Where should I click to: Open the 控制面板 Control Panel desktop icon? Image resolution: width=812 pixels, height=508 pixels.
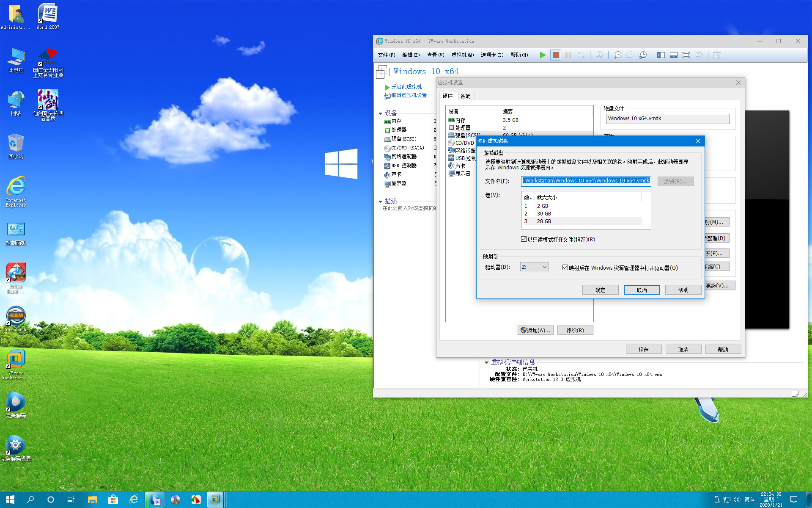16,234
